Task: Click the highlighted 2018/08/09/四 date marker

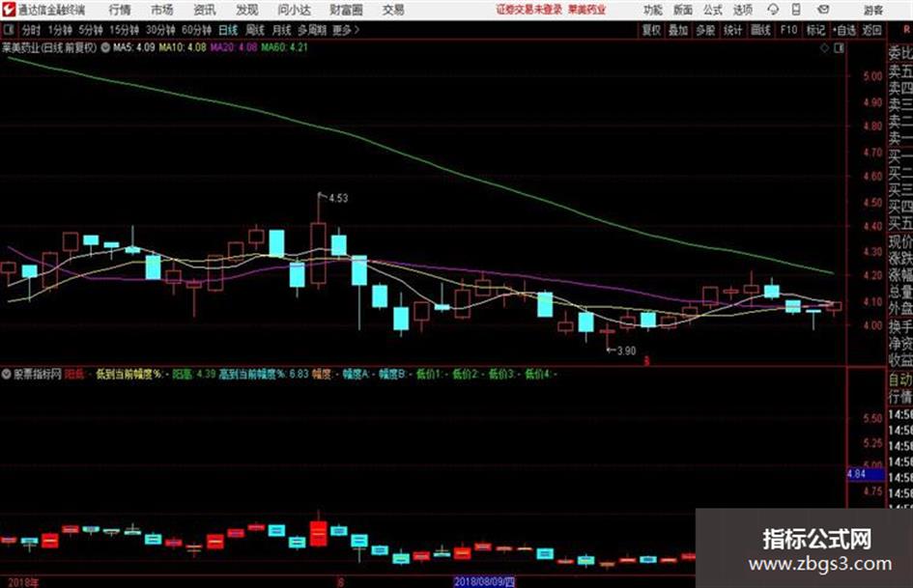Action: (484, 581)
